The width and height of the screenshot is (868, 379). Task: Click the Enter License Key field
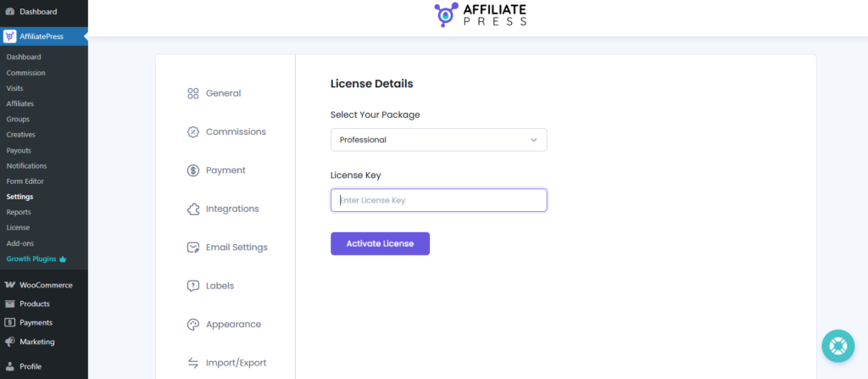[x=438, y=200]
